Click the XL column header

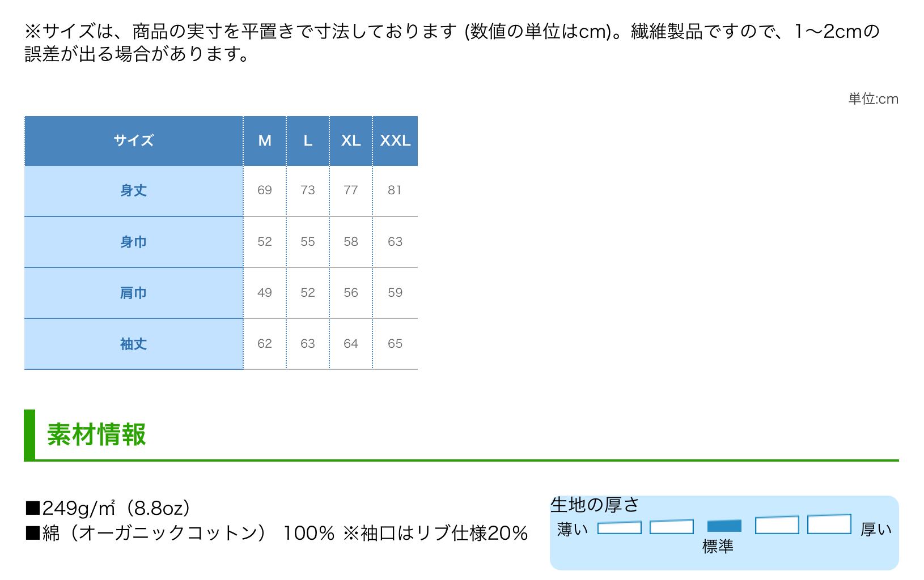351,140
